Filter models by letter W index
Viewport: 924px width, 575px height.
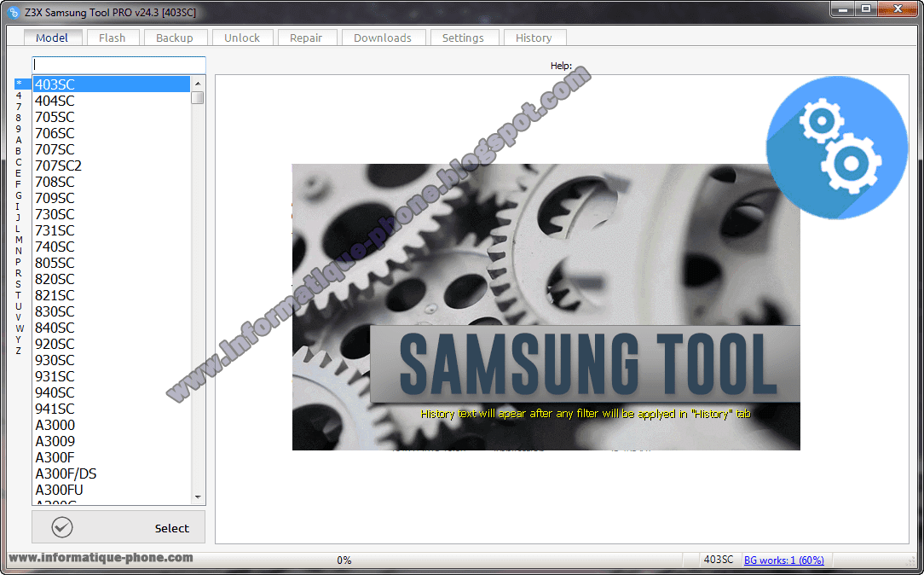coord(20,328)
